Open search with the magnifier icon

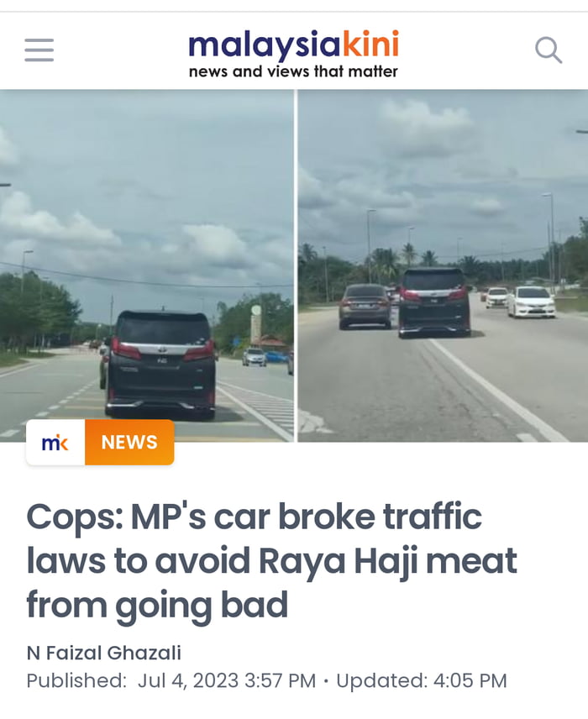[x=549, y=50]
